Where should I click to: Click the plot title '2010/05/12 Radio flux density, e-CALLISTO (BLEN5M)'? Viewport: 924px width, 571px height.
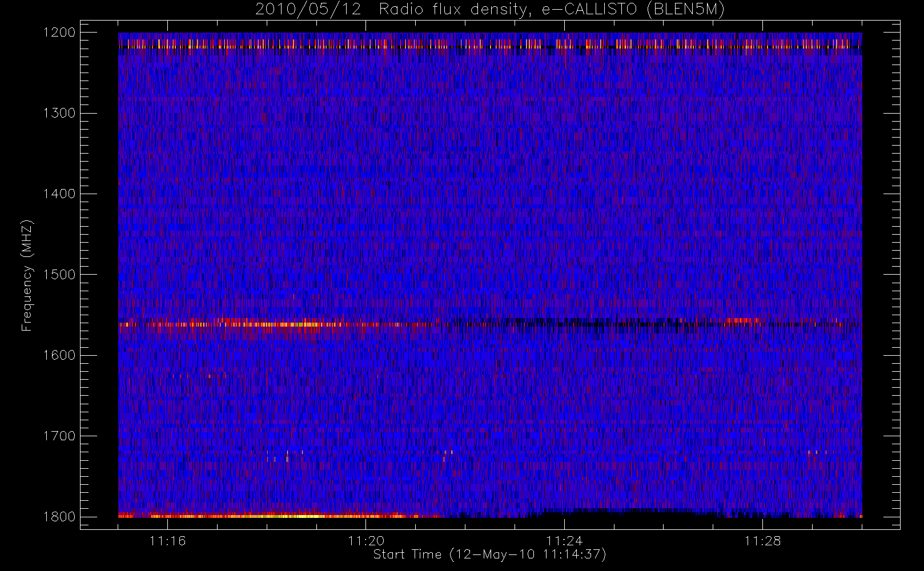pos(489,10)
